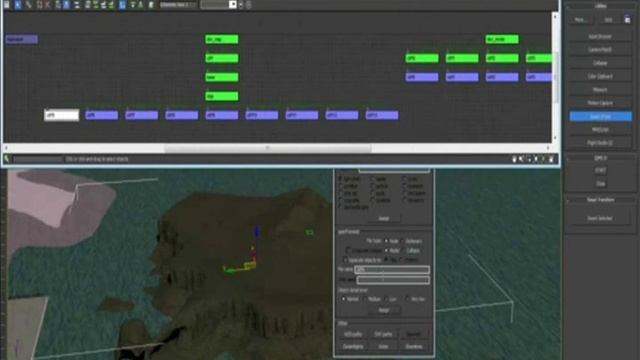Collapse the Utilities rollout header
640x360 pixels.
click(600, 6)
